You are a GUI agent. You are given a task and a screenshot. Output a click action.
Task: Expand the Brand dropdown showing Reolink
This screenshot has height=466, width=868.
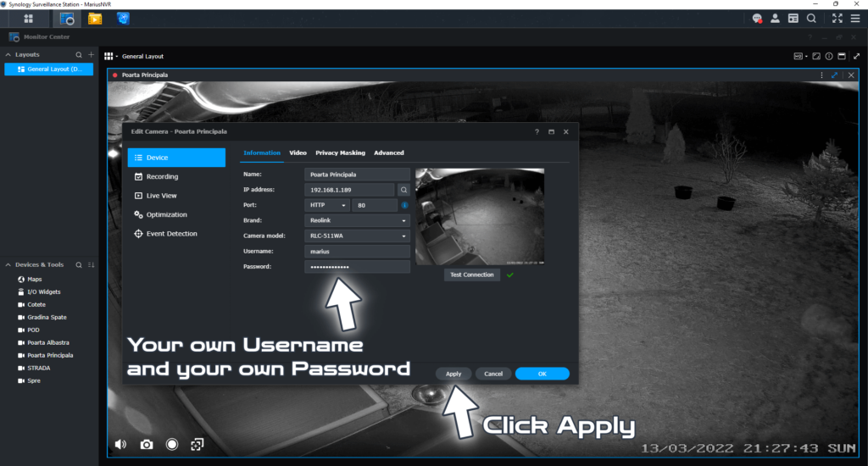coord(357,220)
